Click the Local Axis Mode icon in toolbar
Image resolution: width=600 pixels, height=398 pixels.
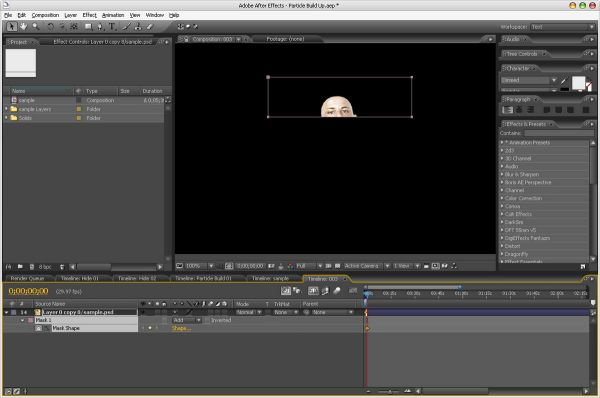(x=181, y=26)
